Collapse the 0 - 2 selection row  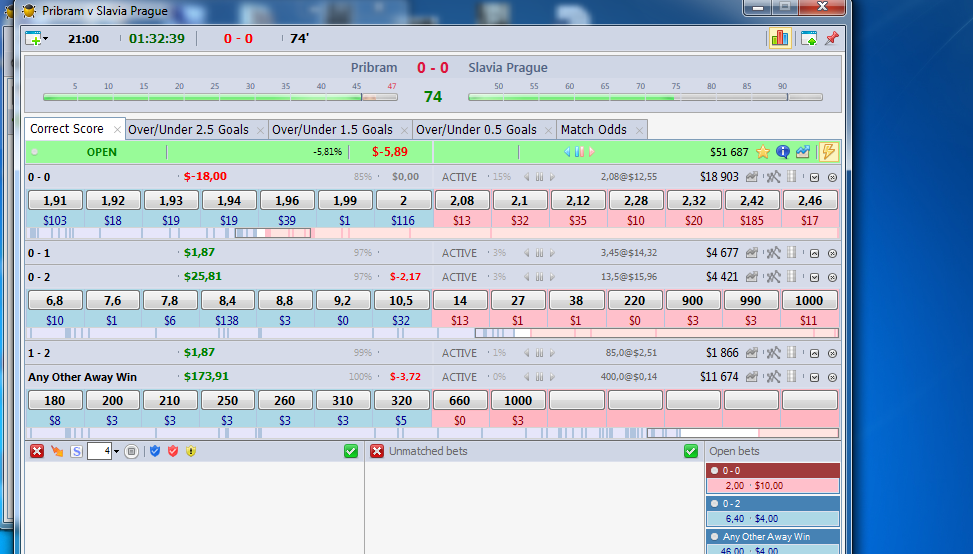(815, 277)
